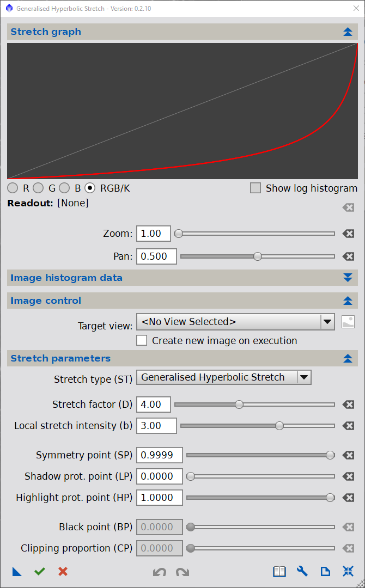Click the New Instance triangle icon
Screen dimensions: 365x588
point(17,572)
